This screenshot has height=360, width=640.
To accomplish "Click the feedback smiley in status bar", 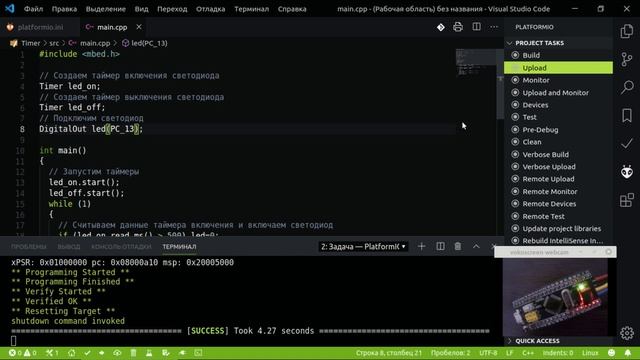I will [x=611, y=353].
